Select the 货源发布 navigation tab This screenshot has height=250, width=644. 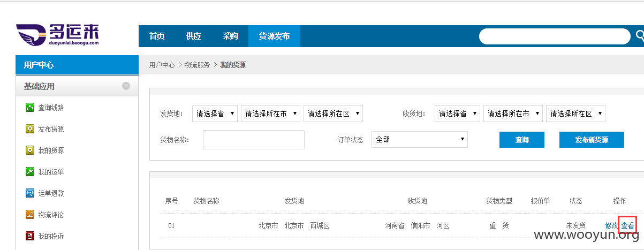pyautogui.click(x=274, y=36)
